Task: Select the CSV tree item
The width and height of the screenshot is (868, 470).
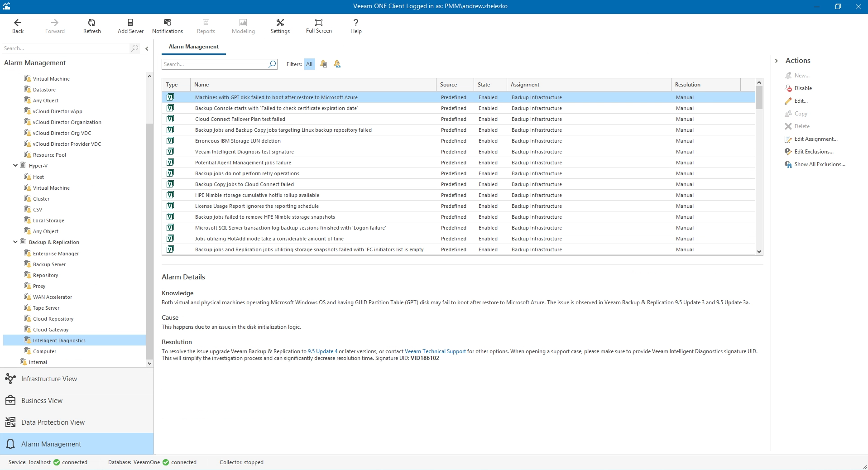Action: (38, 210)
